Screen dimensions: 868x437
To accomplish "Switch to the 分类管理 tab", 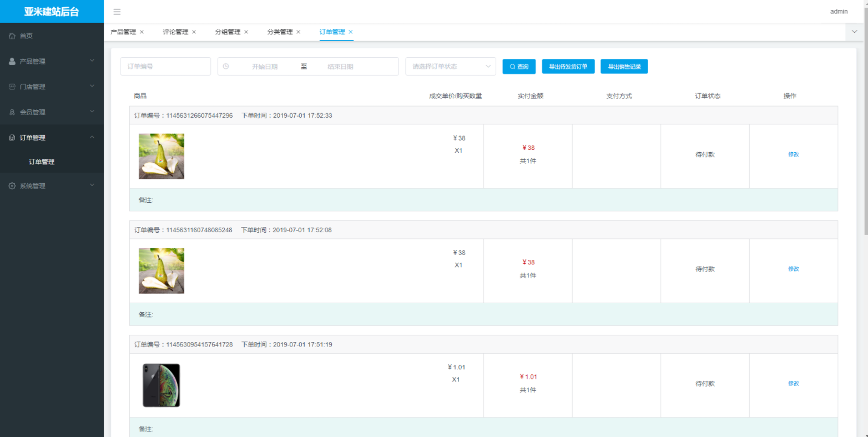I will click(280, 32).
